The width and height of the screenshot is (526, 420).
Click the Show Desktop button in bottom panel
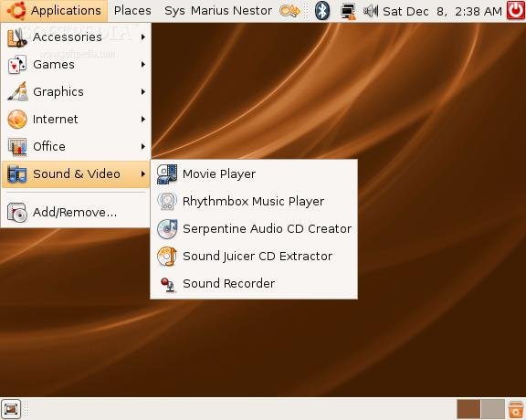coord(11,409)
